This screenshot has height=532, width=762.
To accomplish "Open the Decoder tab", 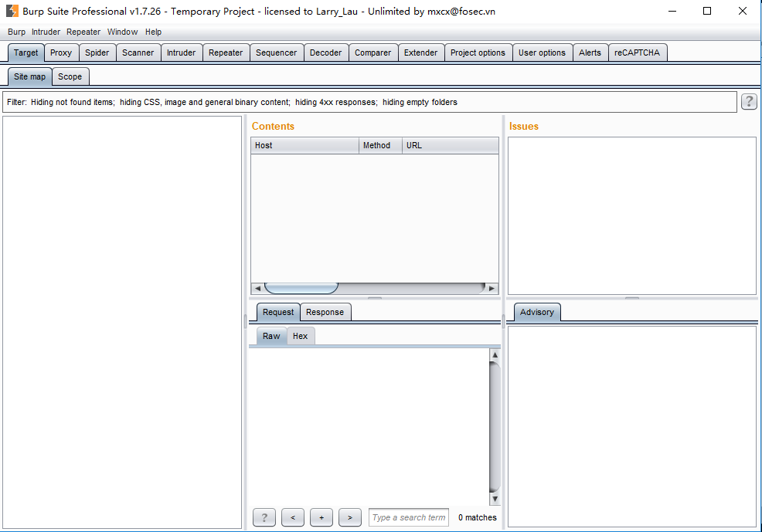I will 325,53.
